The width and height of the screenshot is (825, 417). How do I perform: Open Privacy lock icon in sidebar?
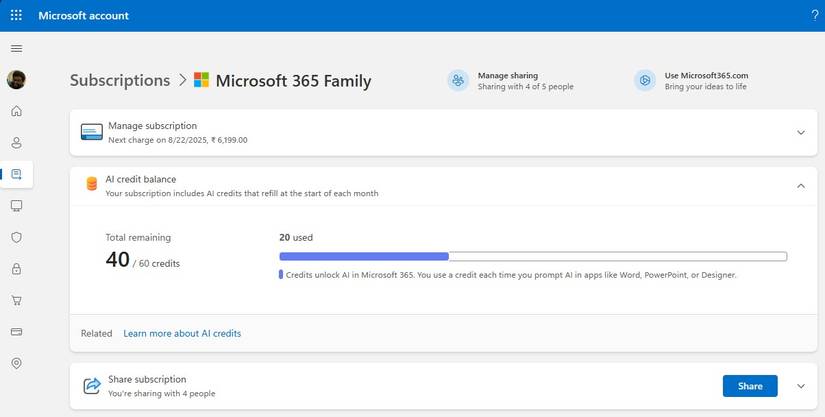[x=16, y=269]
